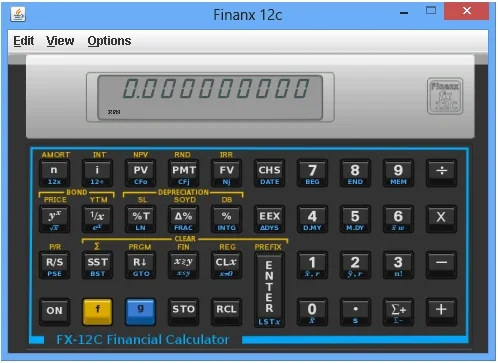The height and width of the screenshot is (363, 498).
Task: Click the SST BST key
Action: 97,265
